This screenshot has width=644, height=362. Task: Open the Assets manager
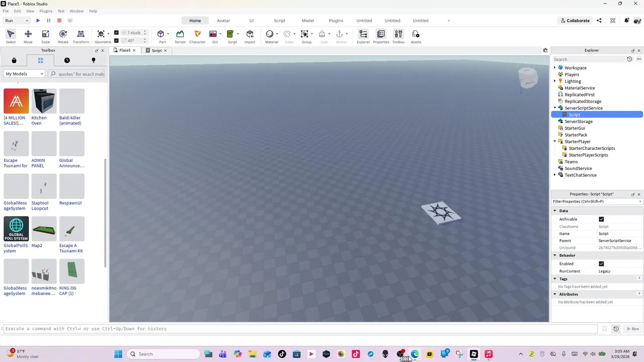(x=416, y=36)
